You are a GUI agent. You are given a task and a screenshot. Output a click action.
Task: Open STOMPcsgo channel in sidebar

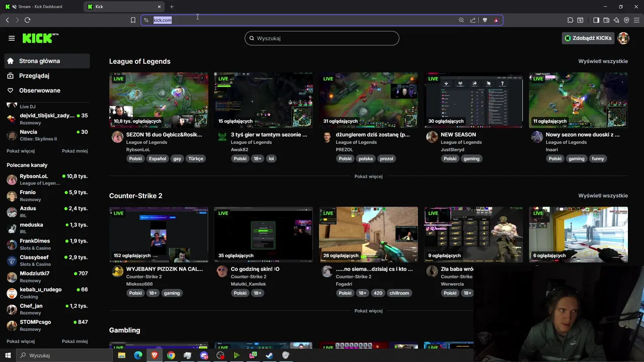point(47,325)
